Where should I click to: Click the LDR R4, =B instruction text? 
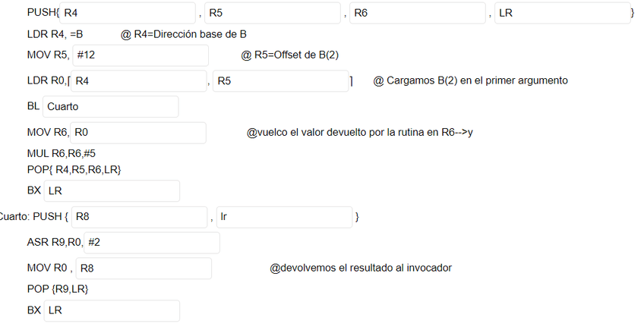55,35
